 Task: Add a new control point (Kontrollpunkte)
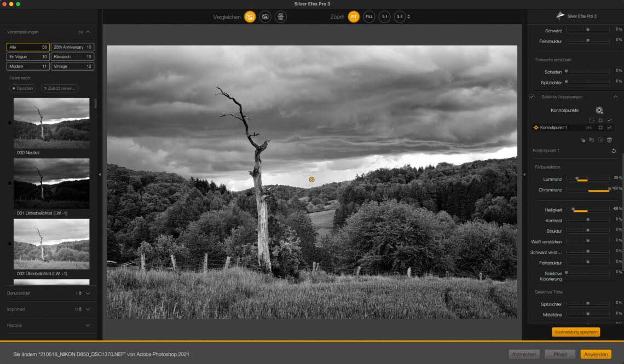(x=599, y=111)
